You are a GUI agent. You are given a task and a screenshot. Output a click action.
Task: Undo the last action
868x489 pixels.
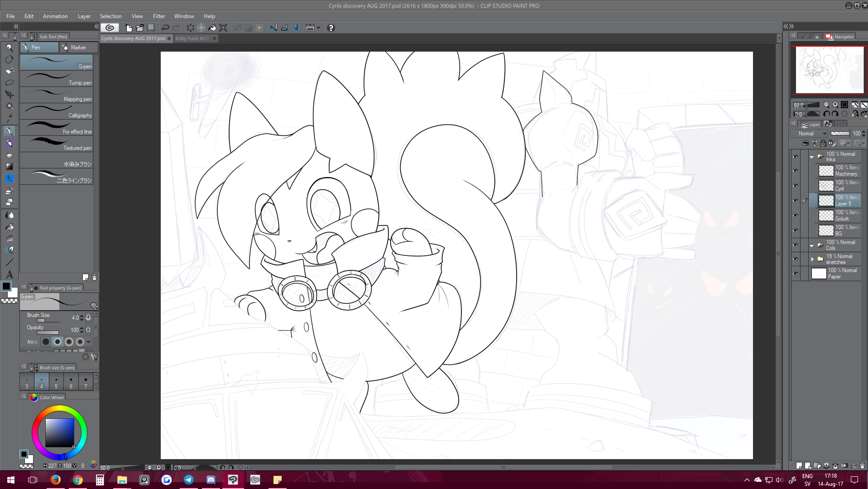point(165,28)
